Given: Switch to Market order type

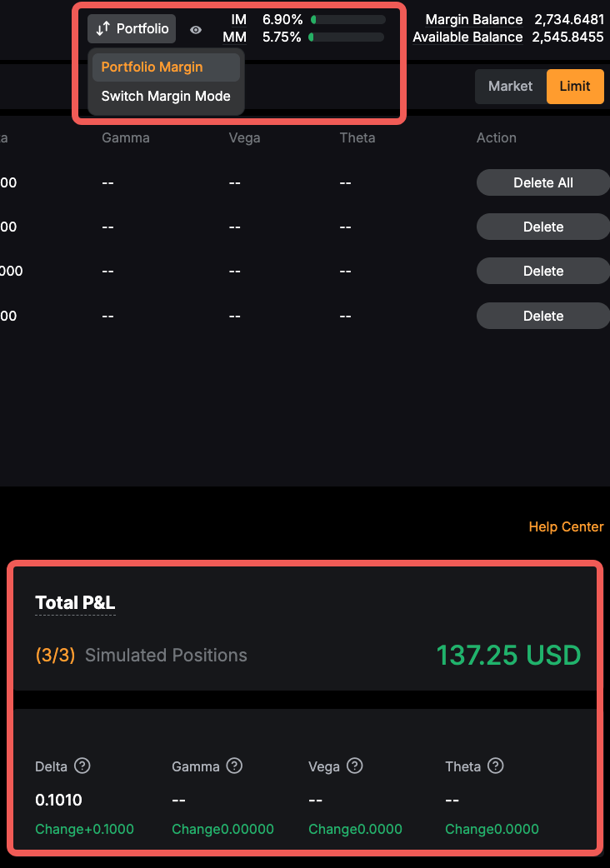Looking at the screenshot, I should [510, 87].
